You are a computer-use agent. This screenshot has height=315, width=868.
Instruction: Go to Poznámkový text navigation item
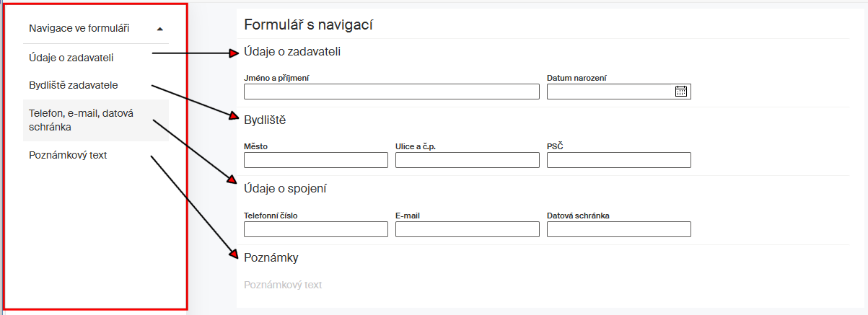click(68, 154)
